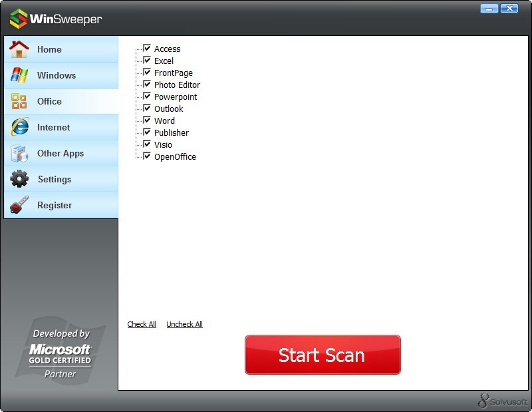This screenshot has width=532, height=412.
Task: Click the Register key icon
Action: [19, 205]
